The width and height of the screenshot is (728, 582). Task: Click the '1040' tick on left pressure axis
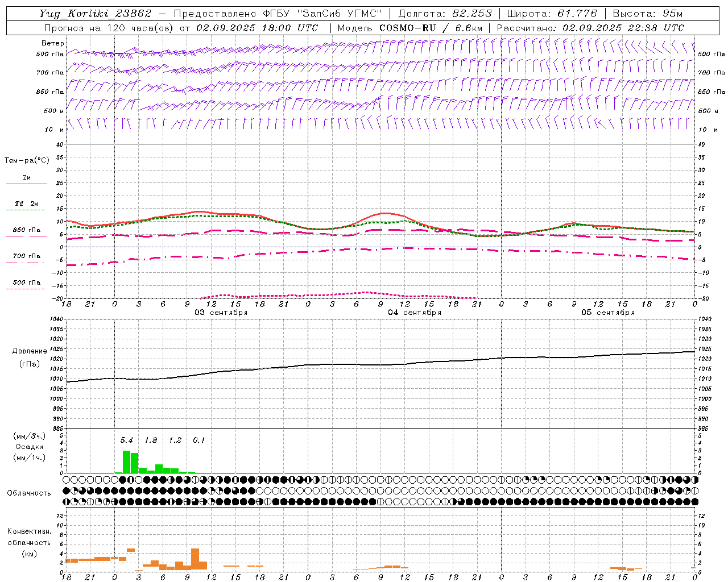pyautogui.click(x=55, y=319)
